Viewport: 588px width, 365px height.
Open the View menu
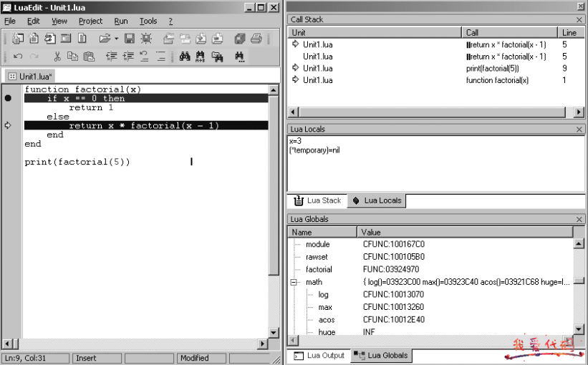pyautogui.click(x=59, y=21)
